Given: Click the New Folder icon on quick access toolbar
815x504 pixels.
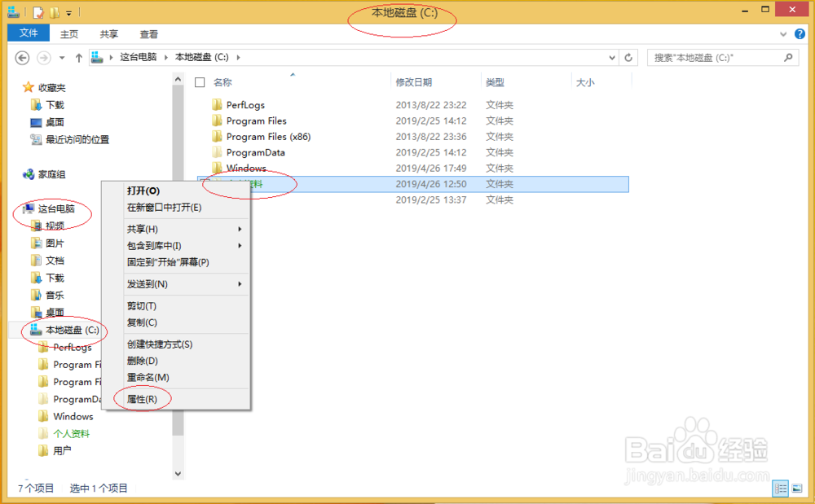Looking at the screenshot, I should click(x=52, y=11).
